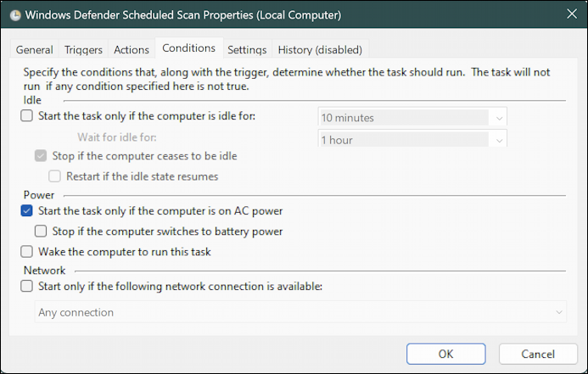Click the Task Scheduler clock icon in title bar

[x=15, y=15]
